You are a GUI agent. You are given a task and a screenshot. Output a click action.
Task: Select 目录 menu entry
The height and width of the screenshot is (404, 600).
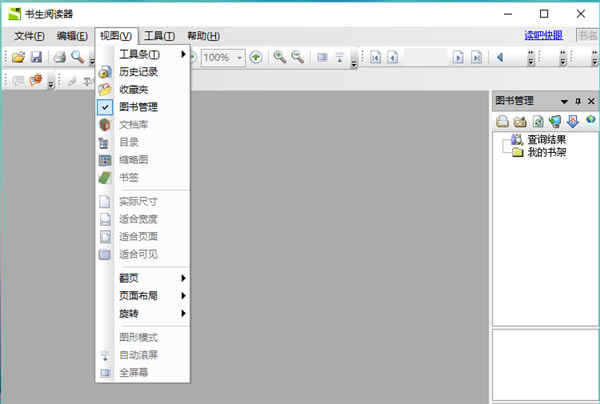pos(143,142)
